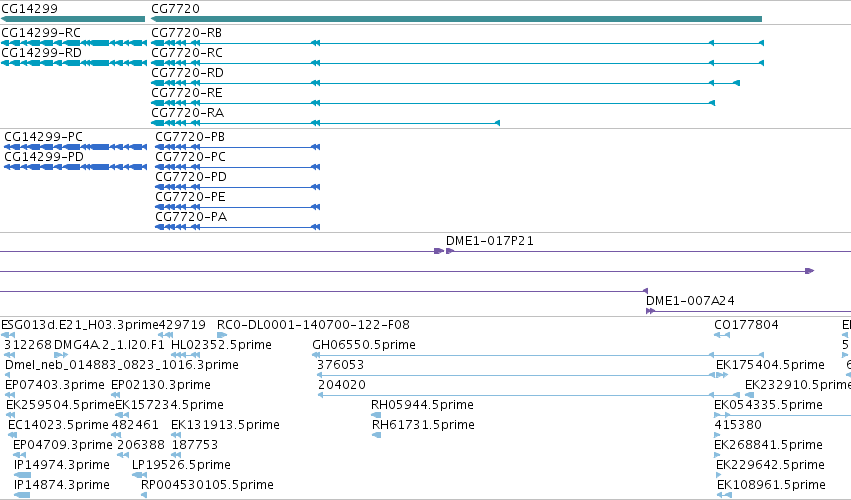
Task: Select EST RH05944.5prime
Action: tap(422, 405)
